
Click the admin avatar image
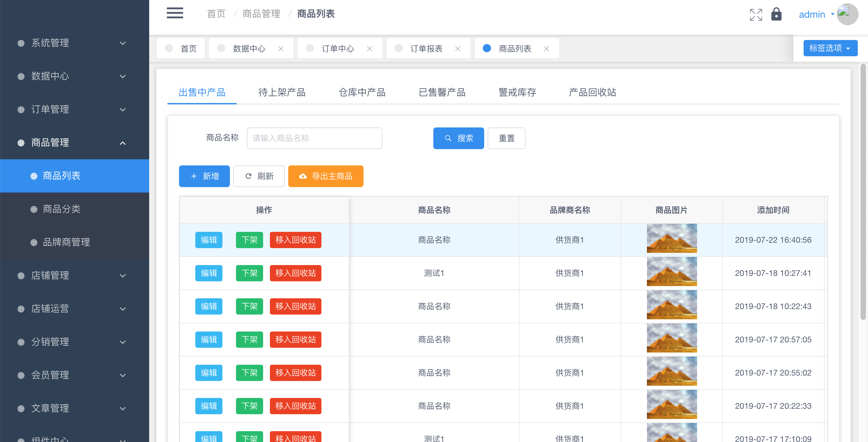point(847,14)
